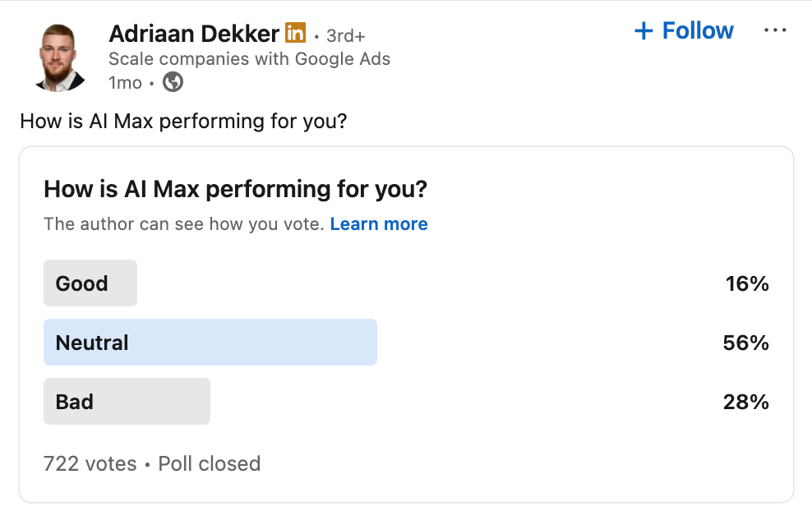812x511 pixels.
Task: Click the globe visibility icon
Action: pyautogui.click(x=173, y=82)
